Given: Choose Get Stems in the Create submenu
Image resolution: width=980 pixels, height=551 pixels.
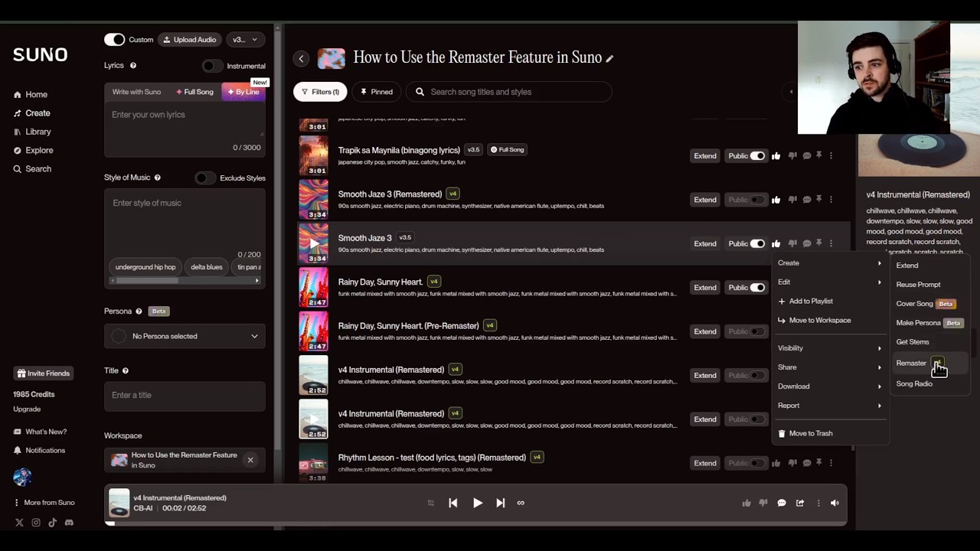Looking at the screenshot, I should 930,342.
